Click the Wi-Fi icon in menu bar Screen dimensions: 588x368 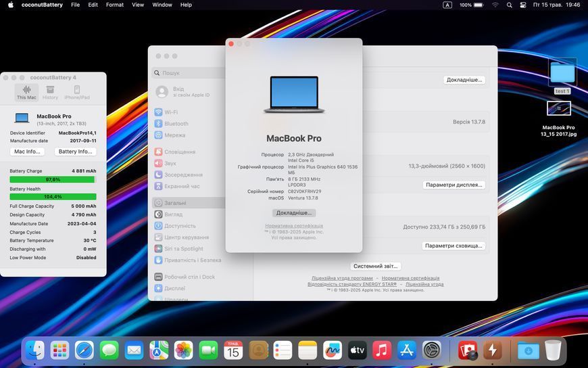coord(495,5)
